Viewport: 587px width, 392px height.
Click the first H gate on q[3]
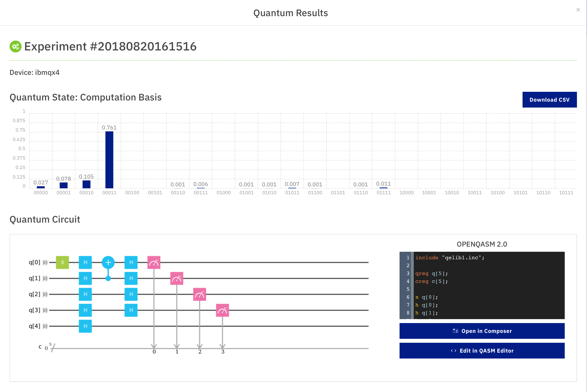point(85,310)
